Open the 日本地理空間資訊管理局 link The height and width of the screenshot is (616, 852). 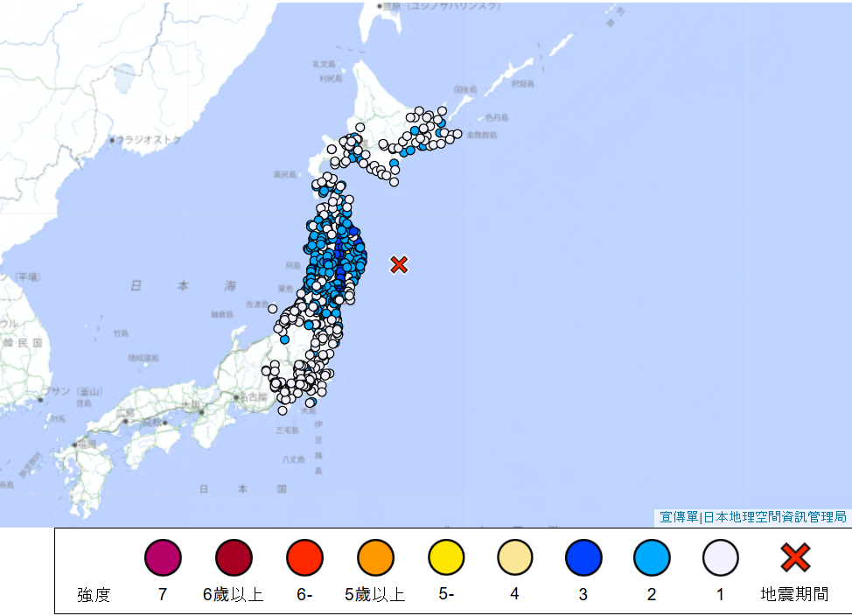[775, 517]
